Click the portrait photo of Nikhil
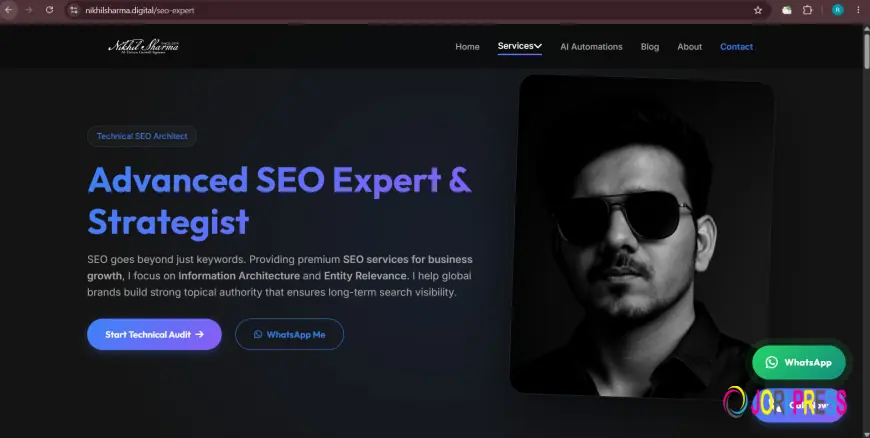The image size is (870, 438). click(x=641, y=236)
